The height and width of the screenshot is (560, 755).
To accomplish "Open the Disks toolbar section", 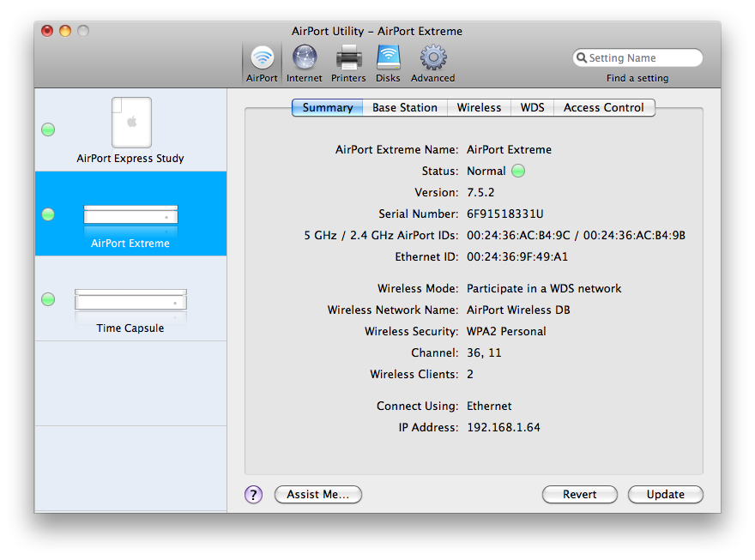I will click(x=388, y=63).
